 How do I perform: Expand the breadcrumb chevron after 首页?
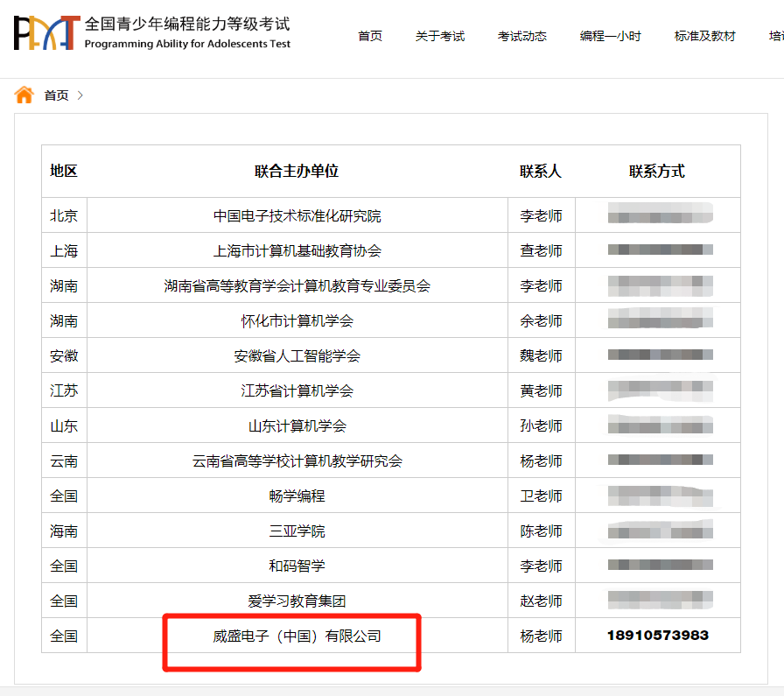click(80, 95)
